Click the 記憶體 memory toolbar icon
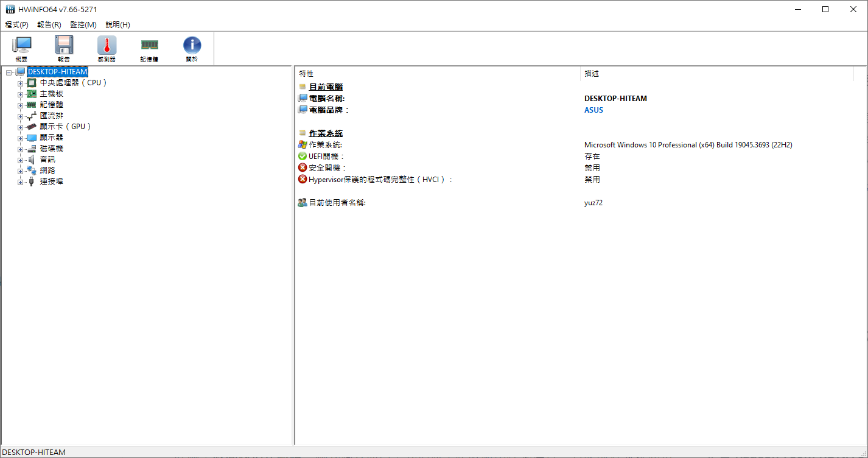The image size is (868, 458). coord(149,49)
